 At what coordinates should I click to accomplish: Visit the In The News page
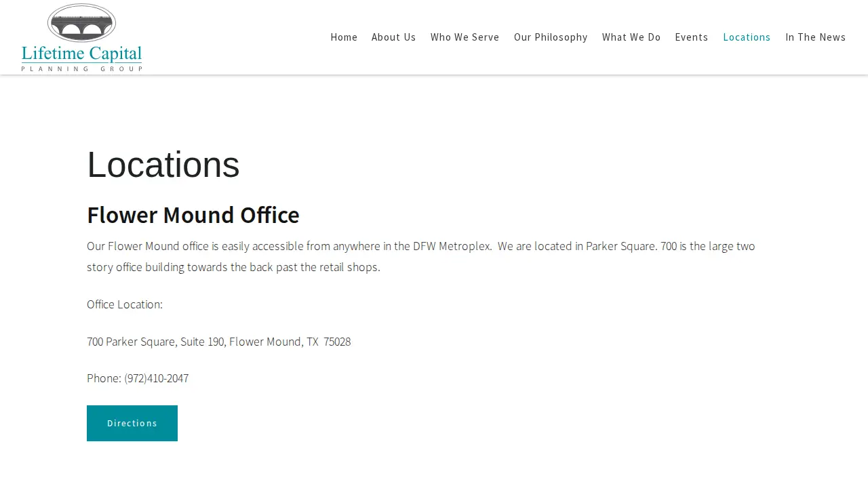tap(815, 37)
